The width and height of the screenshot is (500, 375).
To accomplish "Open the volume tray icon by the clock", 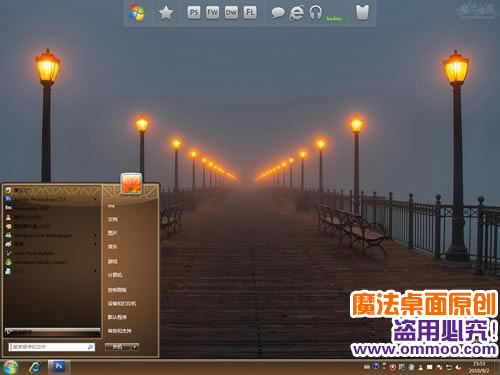I will point(458,367).
